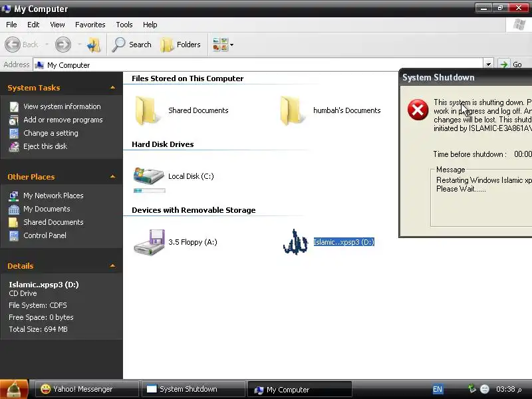
Task: Select humbah's Documents folder icon
Action: click(x=292, y=110)
